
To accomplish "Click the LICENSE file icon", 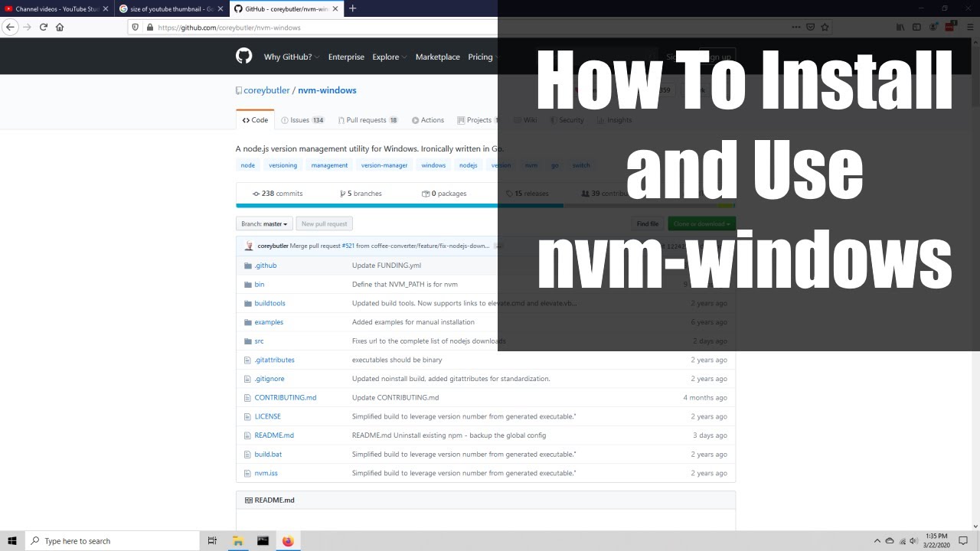I will (x=247, y=416).
